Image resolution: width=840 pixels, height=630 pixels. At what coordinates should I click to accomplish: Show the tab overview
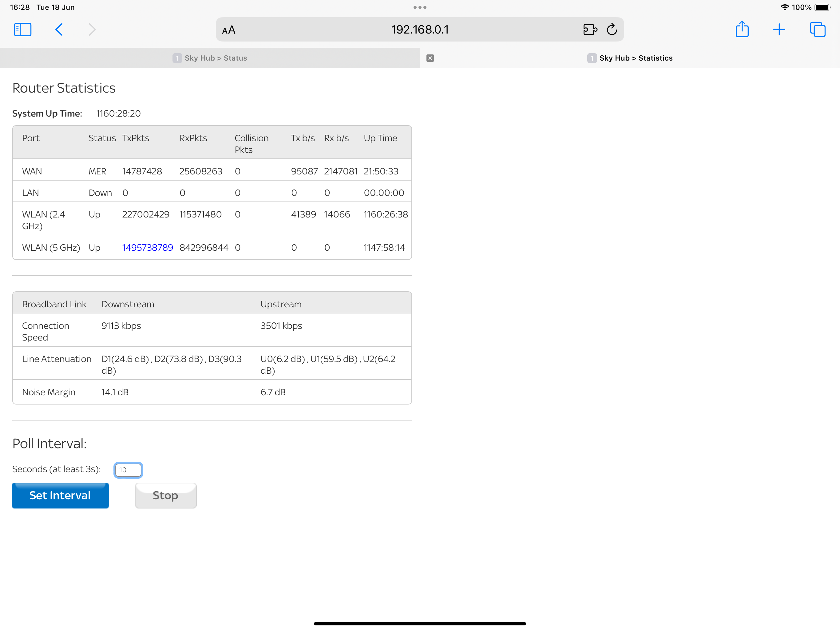(x=817, y=30)
